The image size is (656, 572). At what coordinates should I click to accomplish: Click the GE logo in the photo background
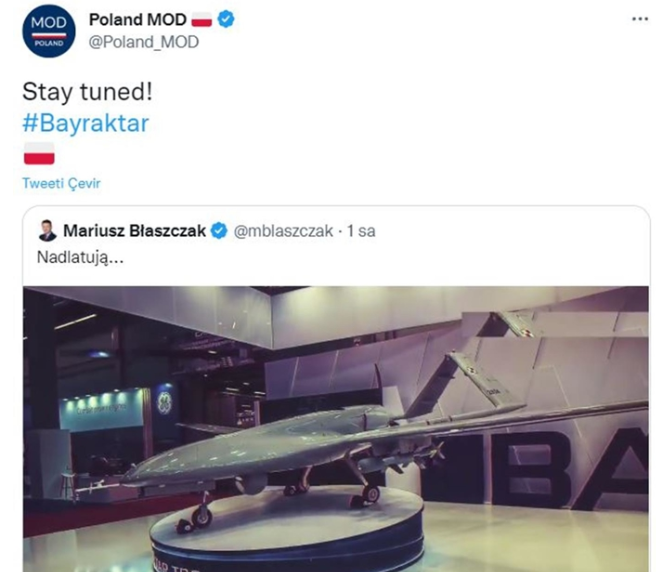pos(164,403)
